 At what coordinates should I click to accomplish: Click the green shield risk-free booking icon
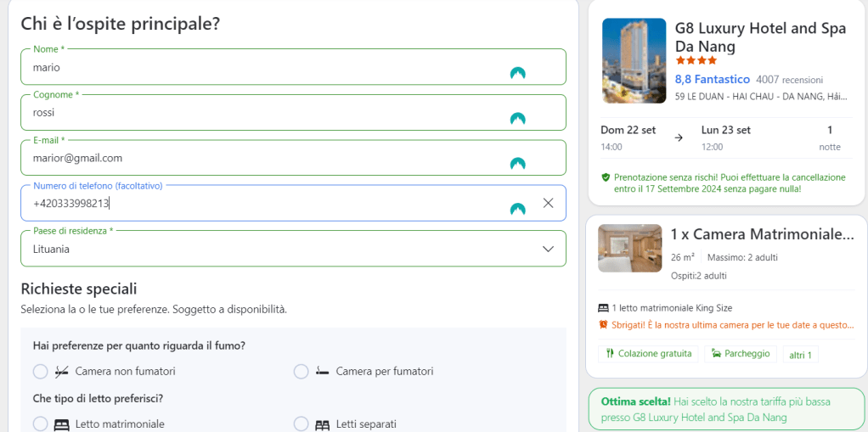(x=606, y=177)
